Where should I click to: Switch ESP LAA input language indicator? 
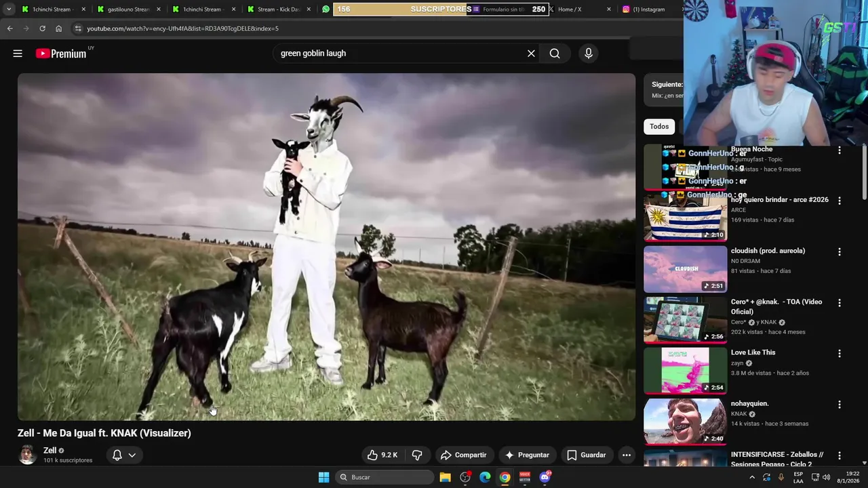pos(798,477)
